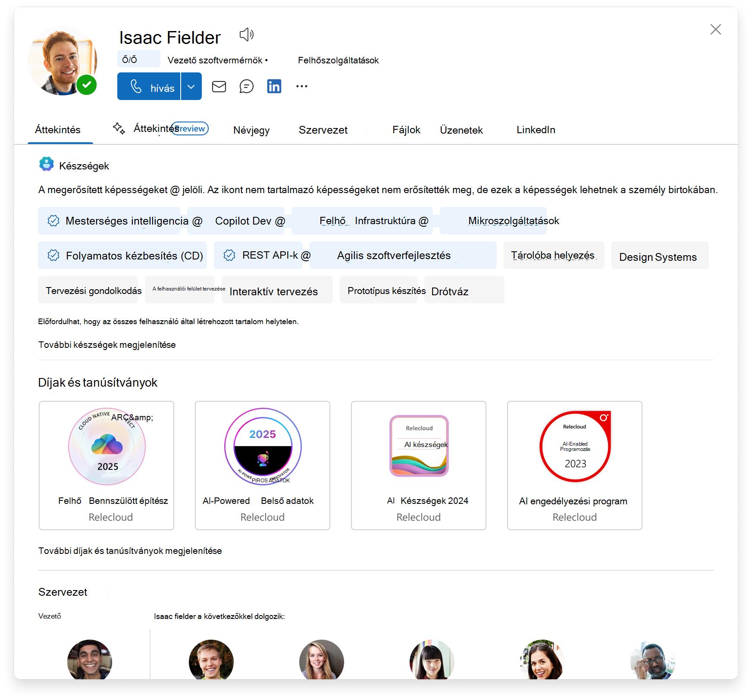
Task: Open the coworker avatar wearing glasses
Action: pos(653,659)
